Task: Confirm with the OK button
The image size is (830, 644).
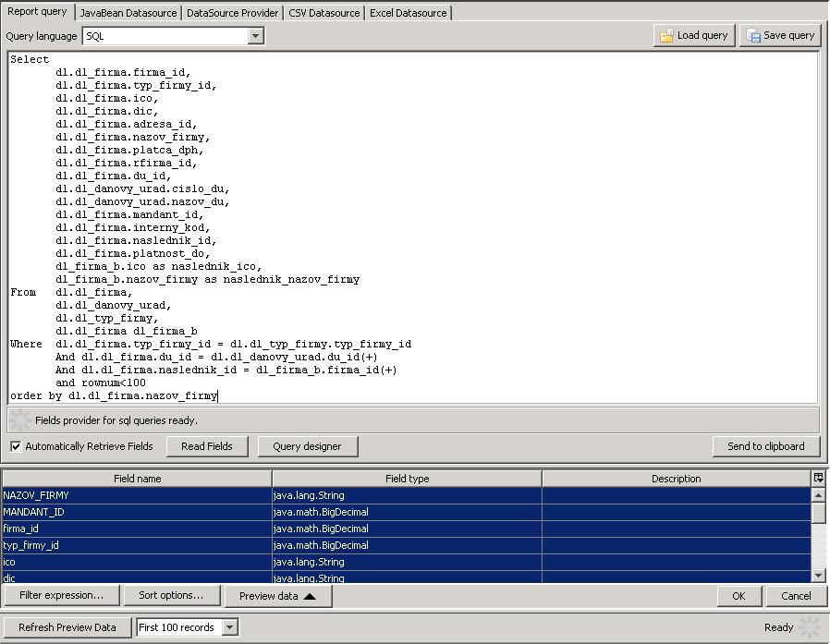Action: click(x=738, y=596)
